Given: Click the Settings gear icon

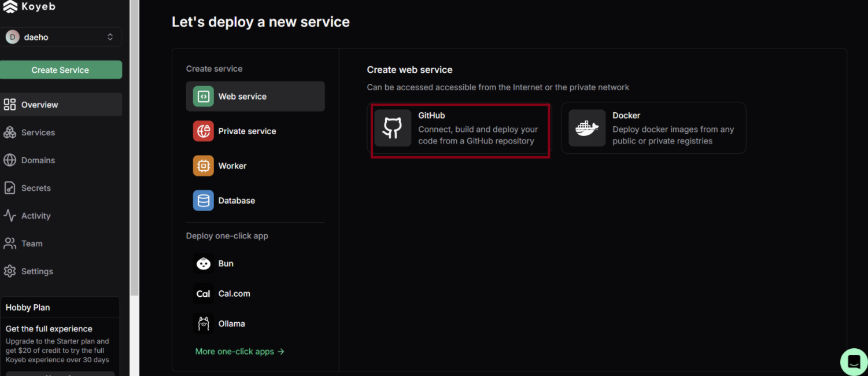Looking at the screenshot, I should point(10,271).
